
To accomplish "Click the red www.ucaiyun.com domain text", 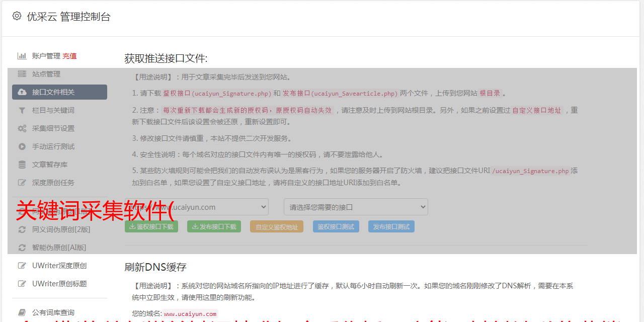I will (x=190, y=313).
